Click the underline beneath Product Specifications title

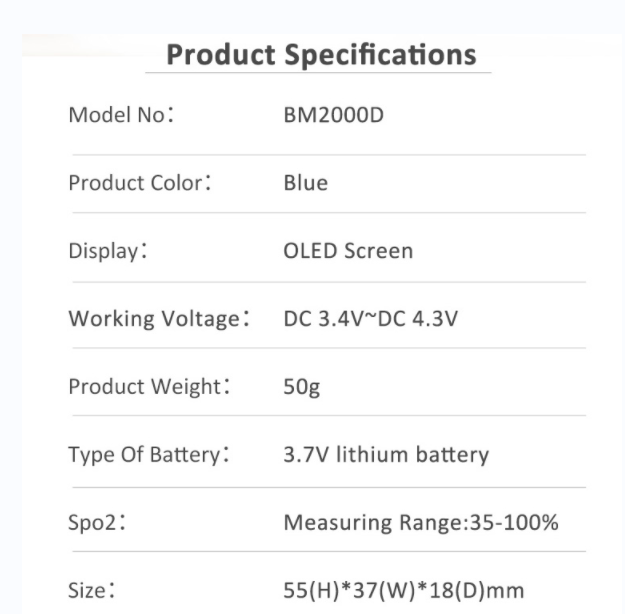318,73
